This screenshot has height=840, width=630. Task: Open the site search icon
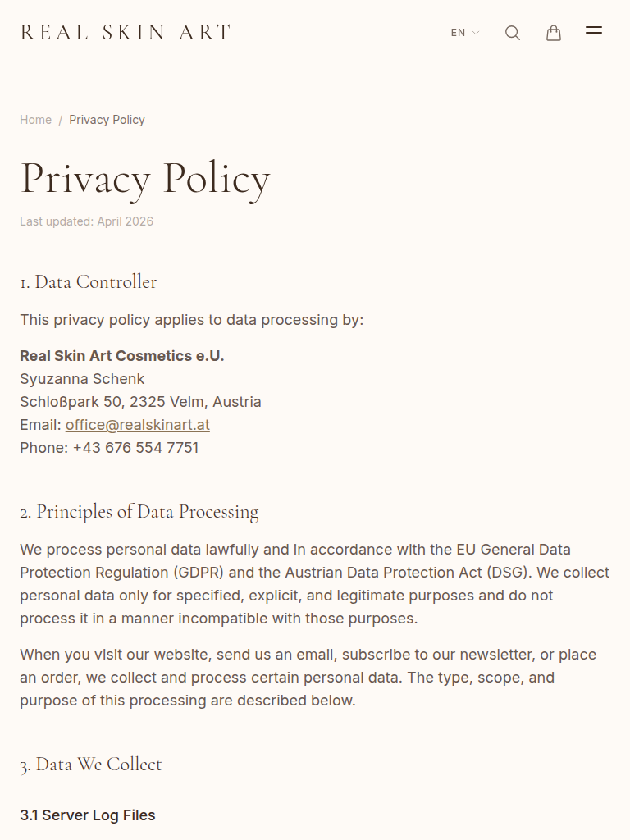coord(513,33)
